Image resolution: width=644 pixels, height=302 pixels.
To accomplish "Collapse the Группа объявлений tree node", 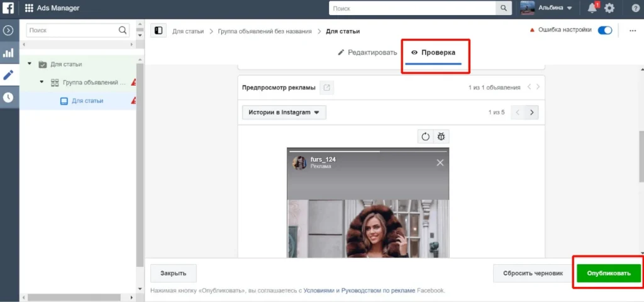I will [42, 82].
